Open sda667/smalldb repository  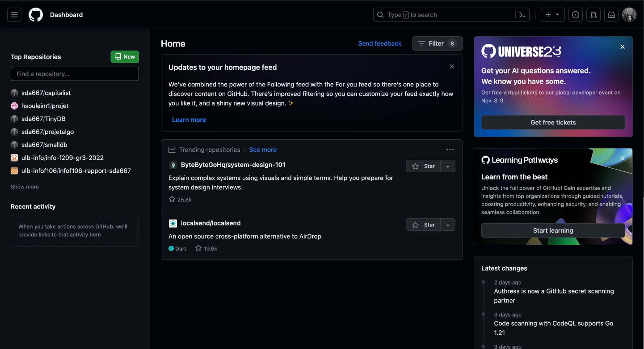pos(44,145)
